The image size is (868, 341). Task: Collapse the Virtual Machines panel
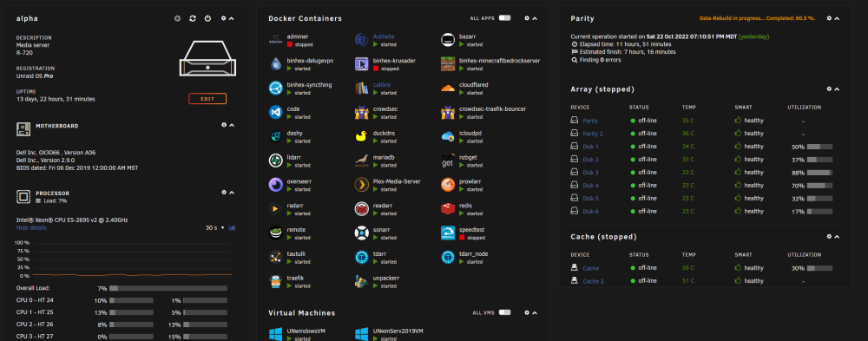534,312
